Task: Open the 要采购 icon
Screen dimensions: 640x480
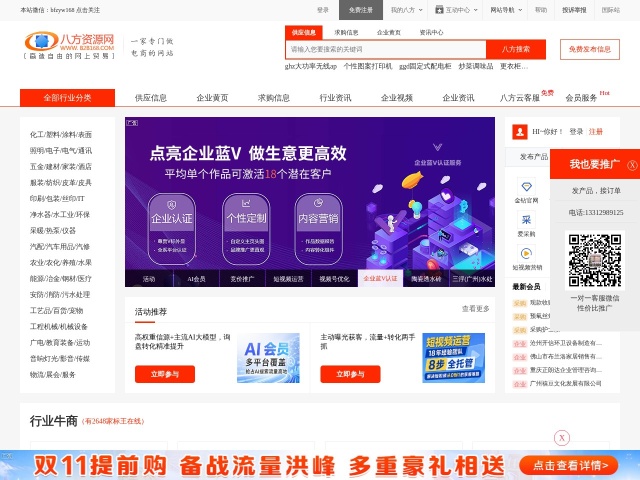Action: point(526,220)
